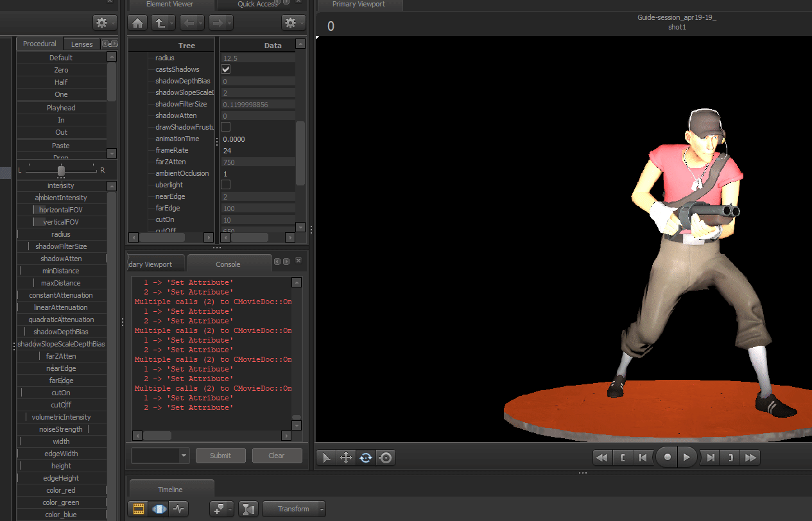Screen dimensions: 812x521
Task: Click the hourglass time-snap icon
Action: (248, 509)
